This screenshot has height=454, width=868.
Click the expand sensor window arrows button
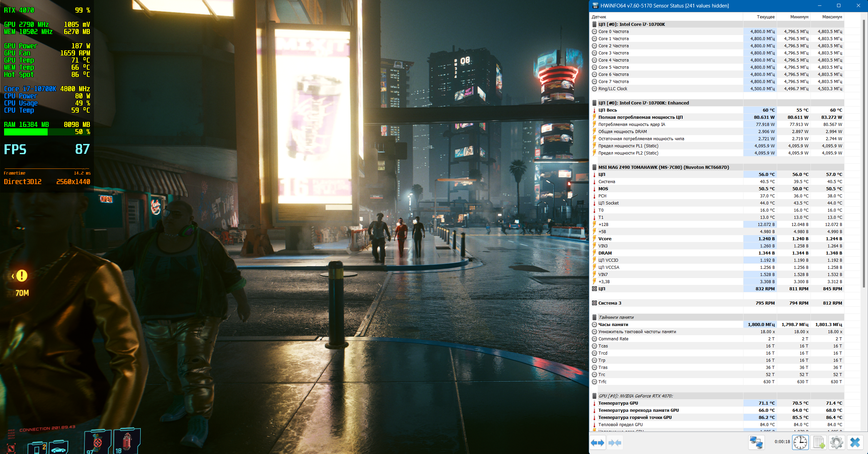[x=597, y=443]
